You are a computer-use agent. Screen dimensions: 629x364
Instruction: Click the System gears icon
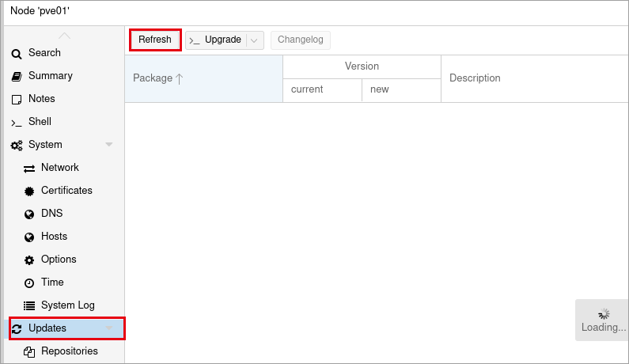17,146
